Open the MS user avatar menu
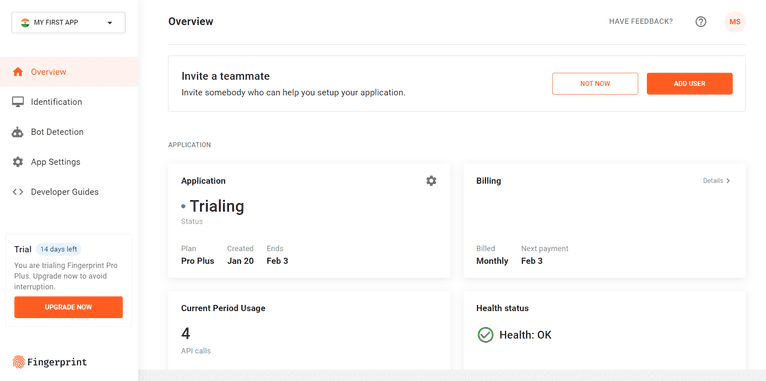766x381 pixels. (735, 21)
